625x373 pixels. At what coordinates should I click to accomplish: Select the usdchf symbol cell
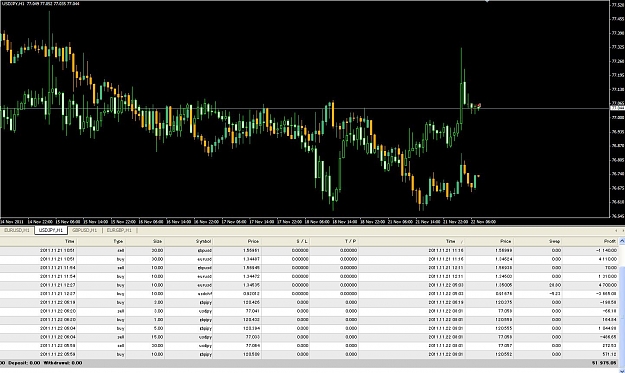(205, 294)
